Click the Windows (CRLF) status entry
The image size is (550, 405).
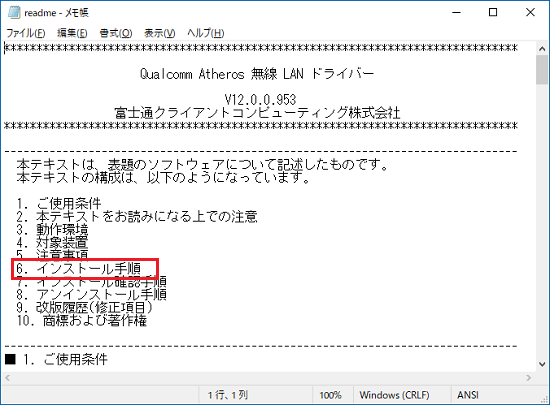394,395
